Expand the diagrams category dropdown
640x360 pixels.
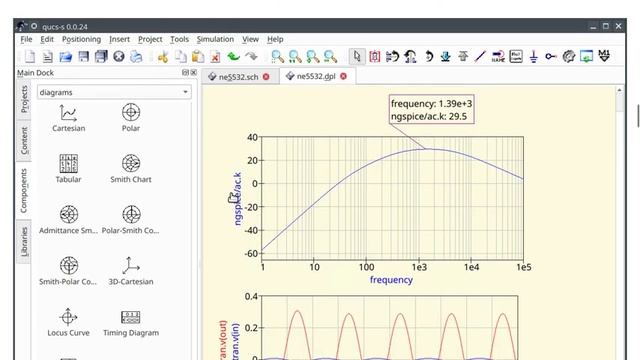[x=114, y=92]
